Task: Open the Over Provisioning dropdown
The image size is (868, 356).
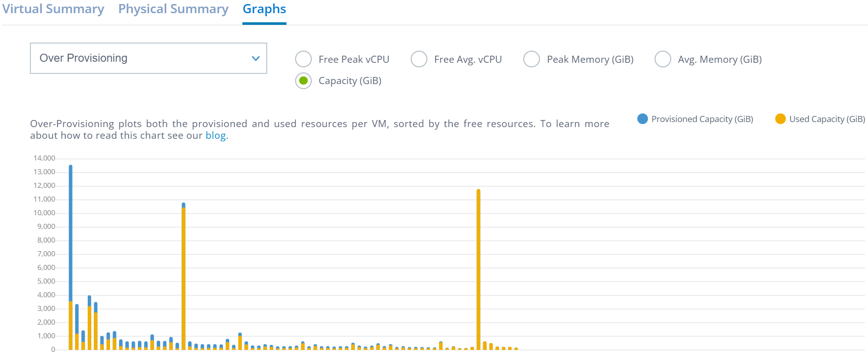Action: pos(148,58)
